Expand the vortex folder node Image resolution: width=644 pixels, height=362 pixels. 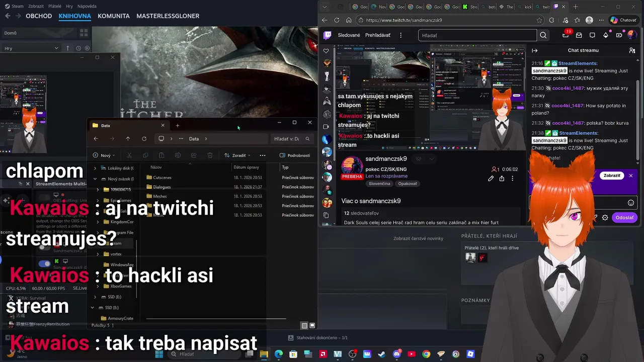(98, 254)
